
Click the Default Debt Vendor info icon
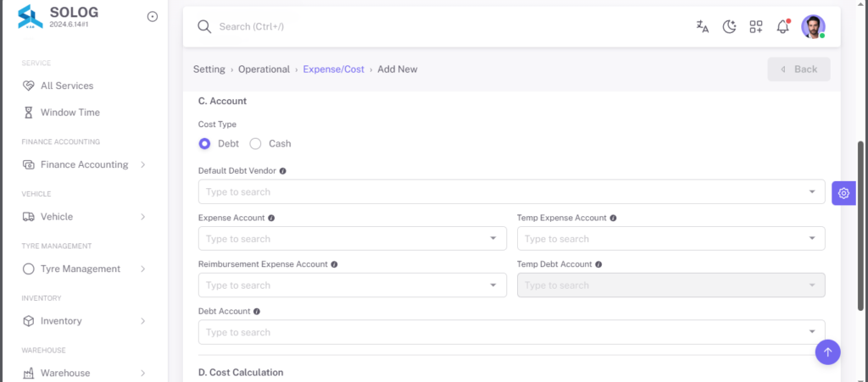coord(283,171)
